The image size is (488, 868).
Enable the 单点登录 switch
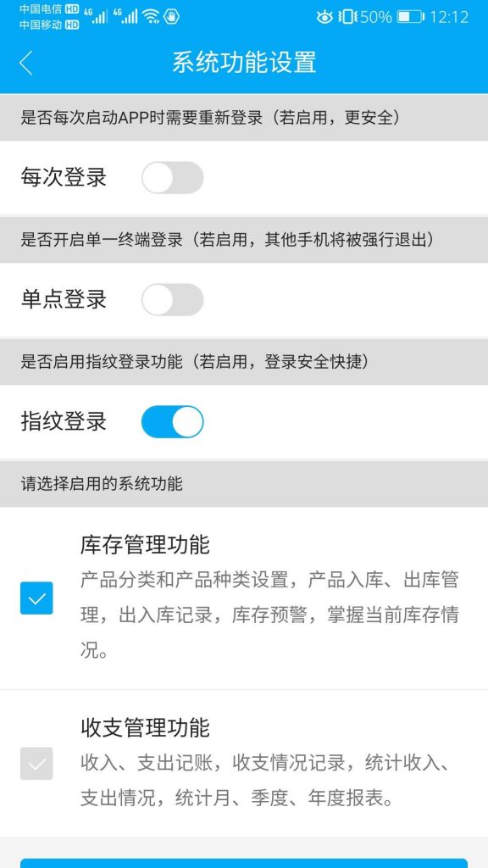click(173, 299)
